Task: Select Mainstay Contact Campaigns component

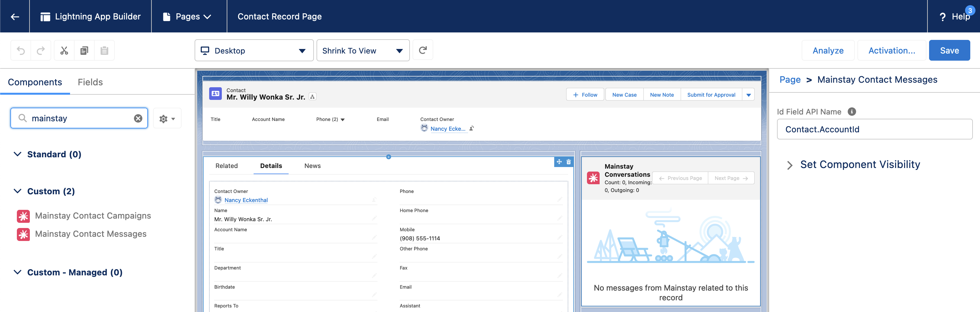Action: point(93,216)
